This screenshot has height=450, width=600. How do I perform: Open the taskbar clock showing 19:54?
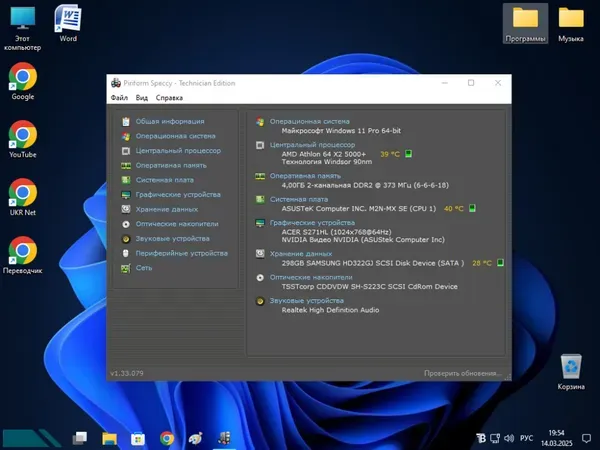(556, 439)
